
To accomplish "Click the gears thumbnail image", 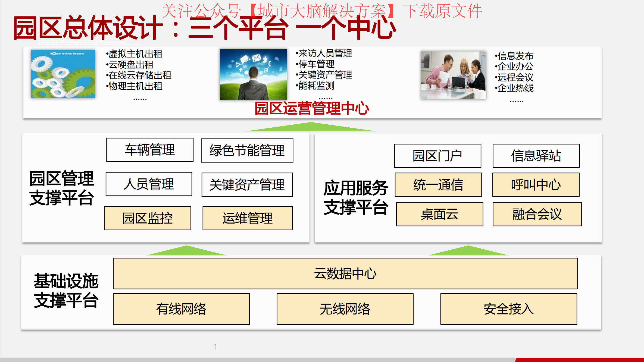I will tap(63, 74).
